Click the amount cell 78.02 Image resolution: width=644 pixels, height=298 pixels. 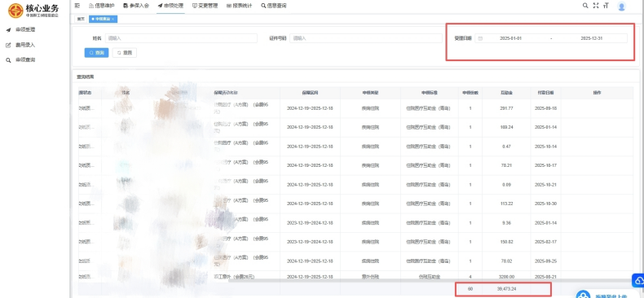point(506,261)
